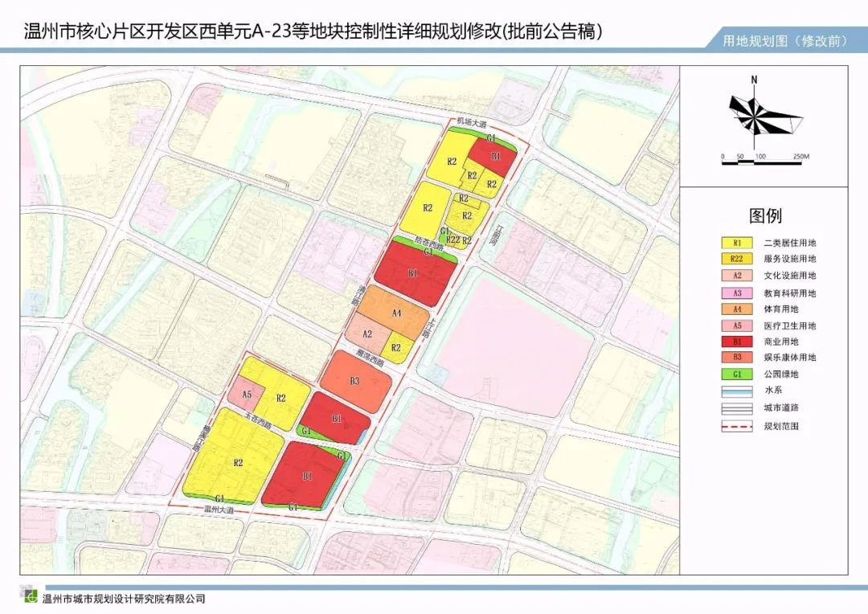Click the 体育用地 legend label
This screenshot has height=614, width=868.
(x=781, y=309)
